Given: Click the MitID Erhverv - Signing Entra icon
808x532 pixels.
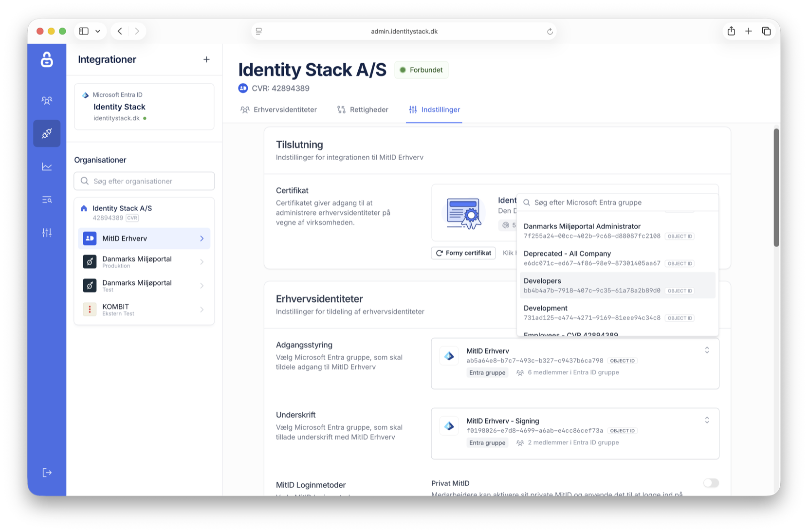Looking at the screenshot, I should [449, 426].
